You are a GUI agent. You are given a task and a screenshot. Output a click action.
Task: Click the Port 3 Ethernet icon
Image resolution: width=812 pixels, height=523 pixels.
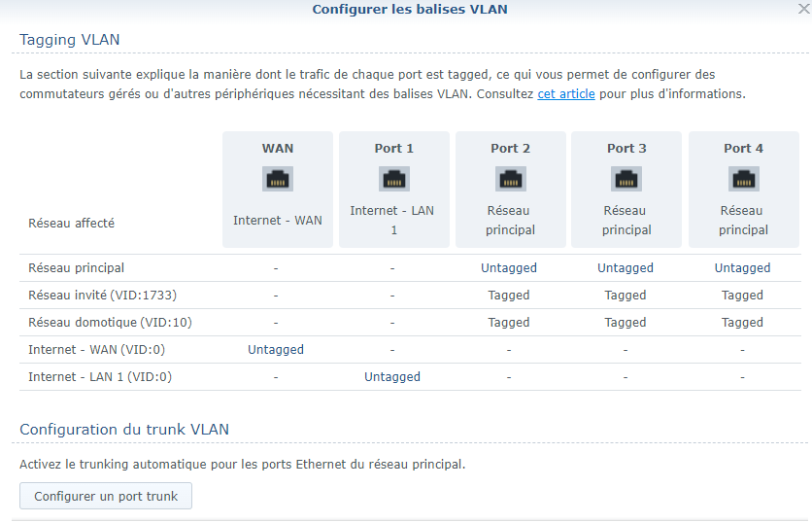[x=626, y=179]
